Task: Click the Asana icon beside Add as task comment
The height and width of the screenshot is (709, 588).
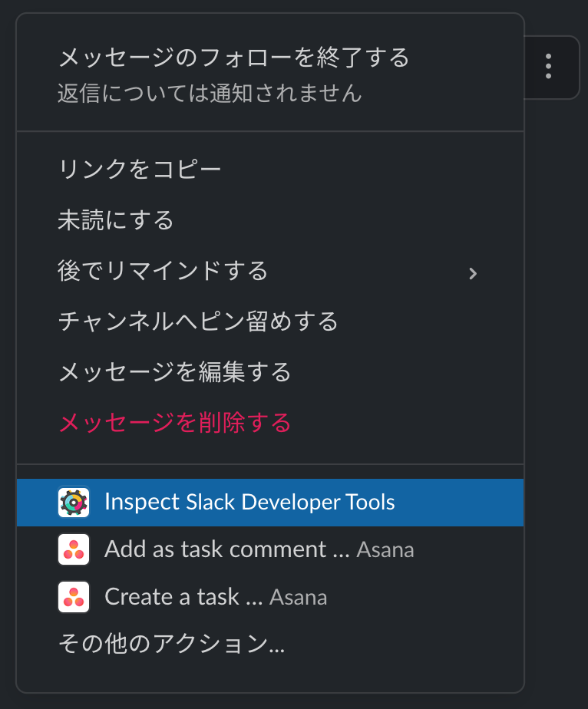Action: [74, 549]
